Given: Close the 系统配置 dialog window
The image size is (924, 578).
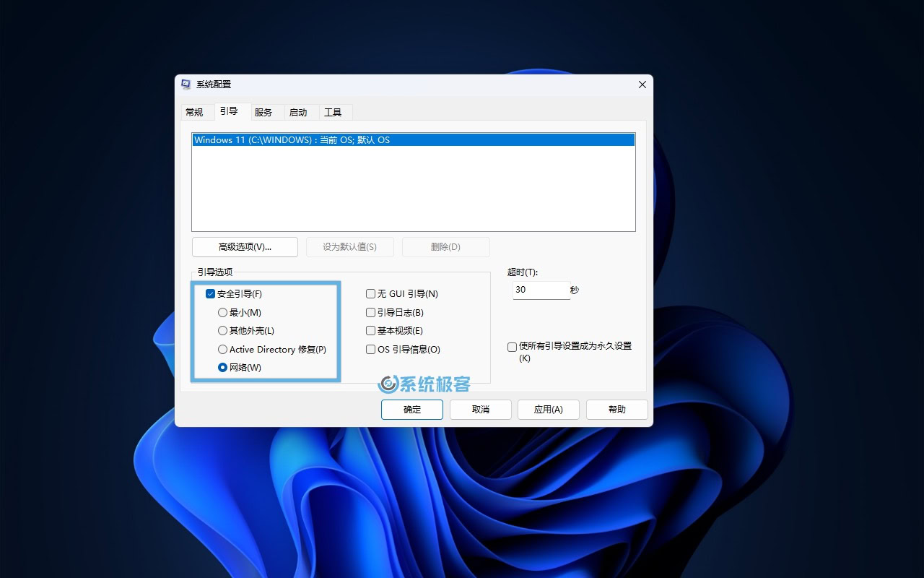Looking at the screenshot, I should point(642,85).
